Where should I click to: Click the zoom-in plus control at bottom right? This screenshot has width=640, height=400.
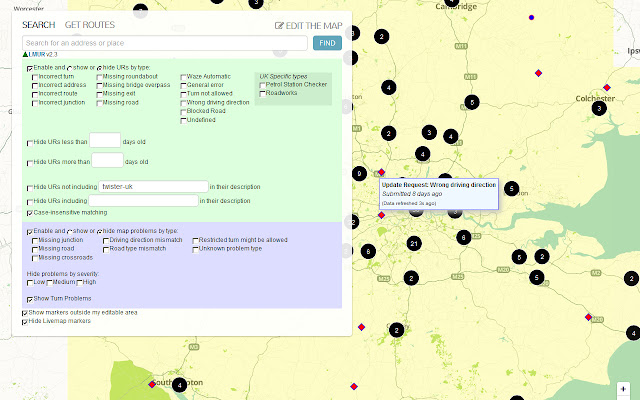(x=623, y=389)
